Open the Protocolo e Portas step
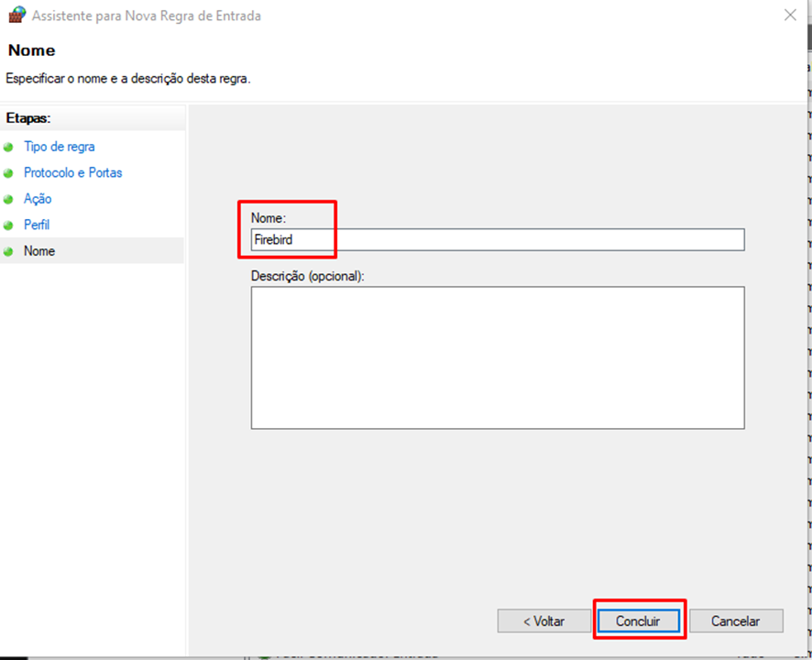 73,172
